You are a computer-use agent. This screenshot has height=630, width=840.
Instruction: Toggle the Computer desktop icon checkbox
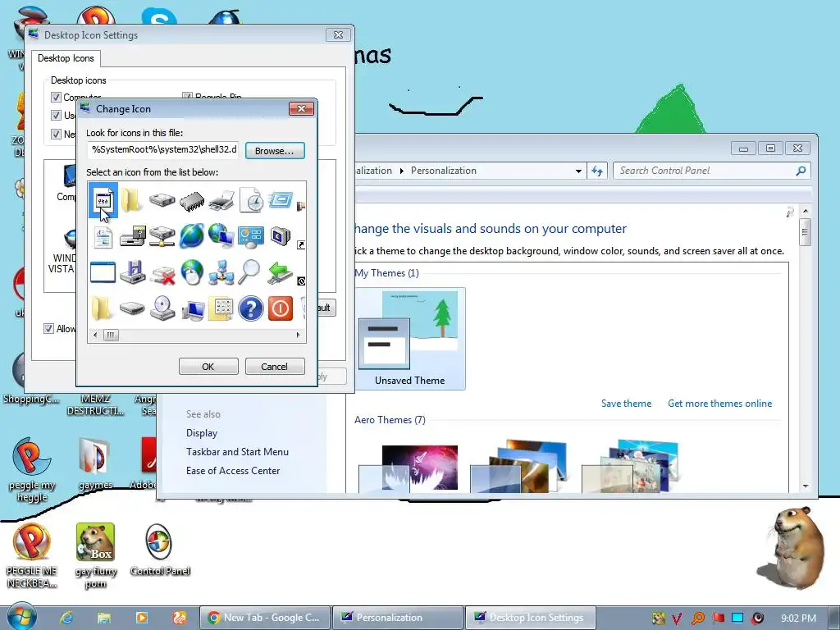(x=57, y=97)
